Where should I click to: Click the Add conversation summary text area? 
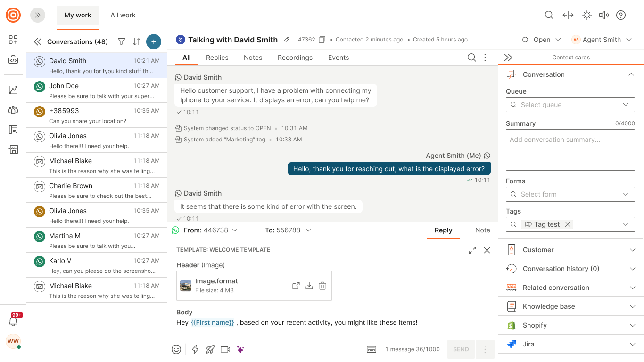point(570,150)
